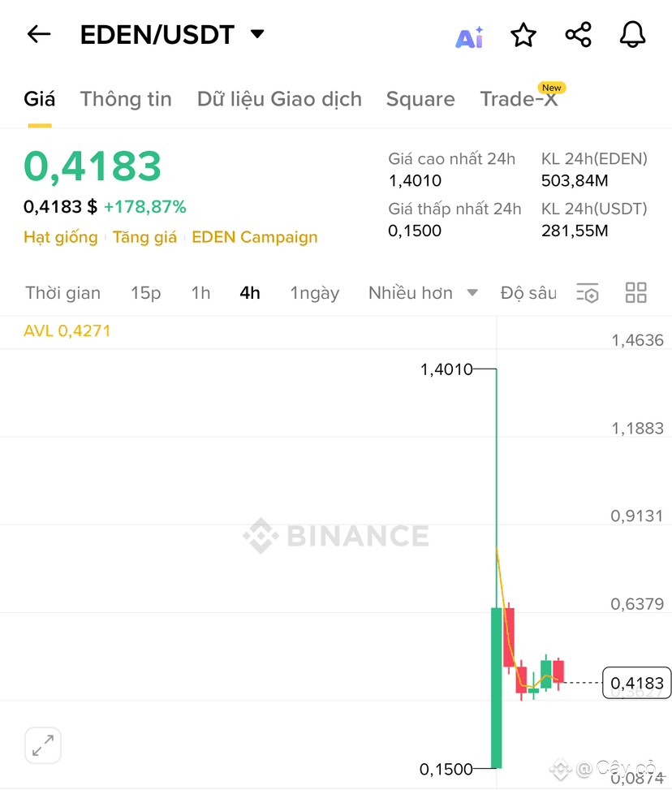Open the AI assistant icon
672x790 pixels.
pyautogui.click(x=469, y=37)
